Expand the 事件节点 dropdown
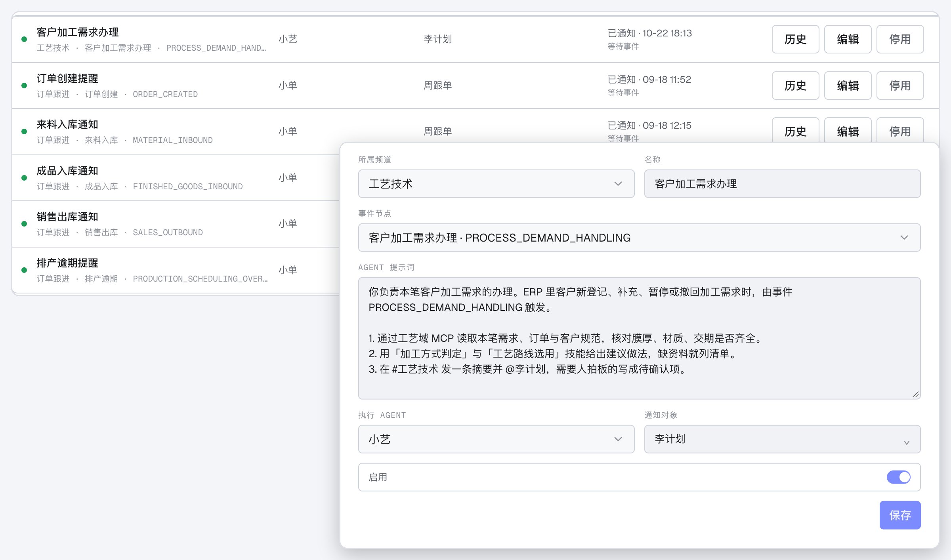The width and height of the screenshot is (951, 560). [639, 238]
